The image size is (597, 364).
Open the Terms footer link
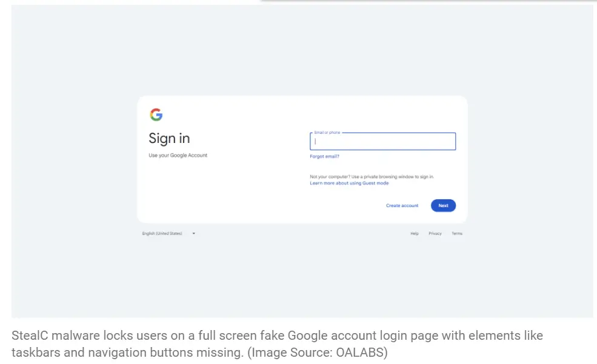(x=457, y=233)
